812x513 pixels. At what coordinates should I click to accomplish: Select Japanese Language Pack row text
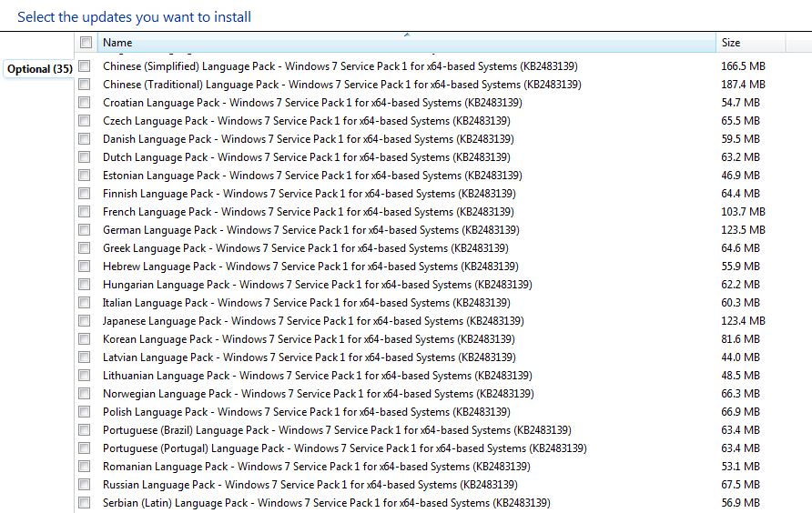(313, 320)
